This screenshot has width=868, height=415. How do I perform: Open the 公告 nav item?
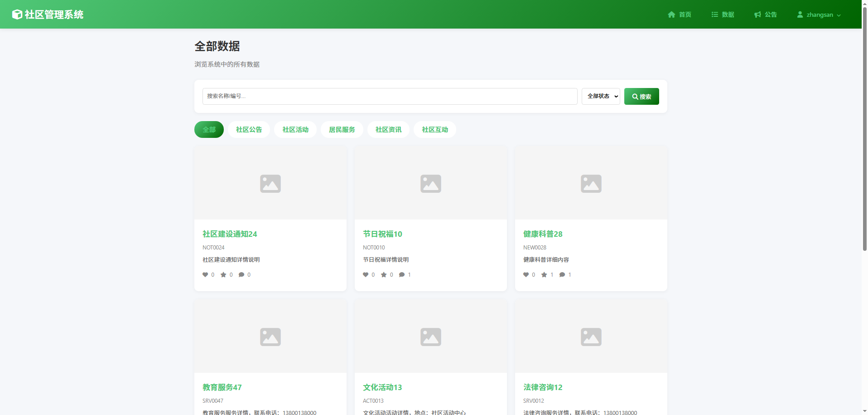(x=766, y=15)
